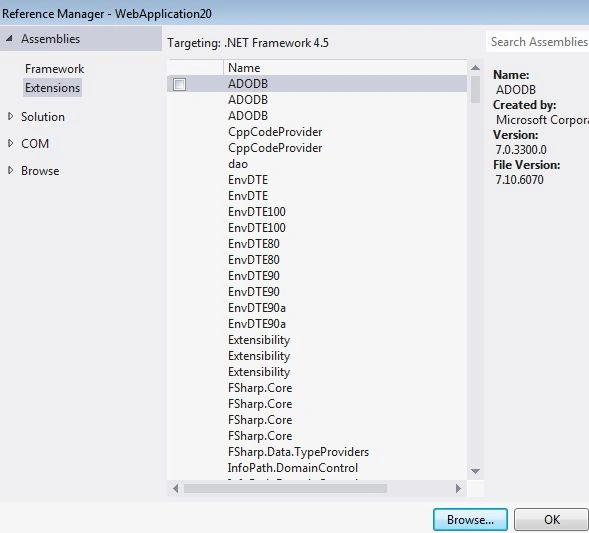589x533 pixels.
Task: Expand the Browse section arrow
Action: [x=10, y=171]
